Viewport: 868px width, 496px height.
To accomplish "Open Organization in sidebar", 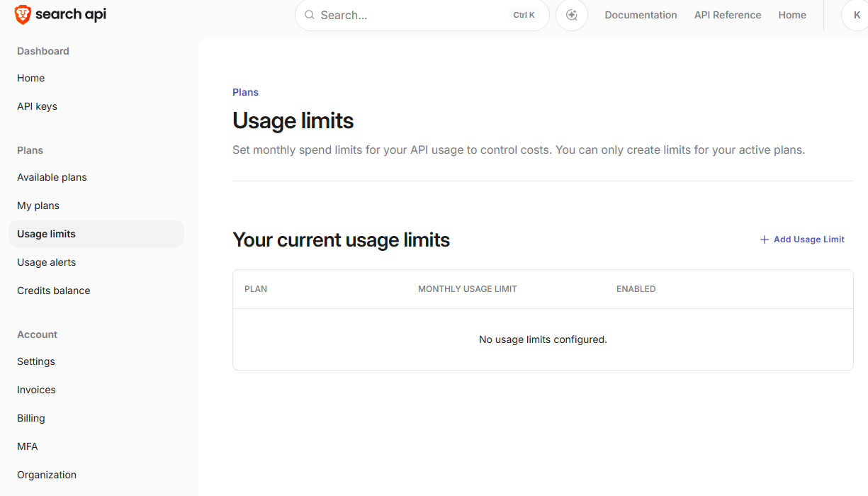I will tap(47, 475).
